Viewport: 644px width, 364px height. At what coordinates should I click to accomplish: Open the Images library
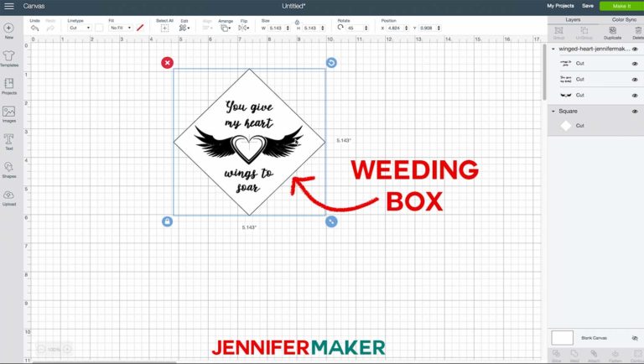pyautogui.click(x=8, y=114)
